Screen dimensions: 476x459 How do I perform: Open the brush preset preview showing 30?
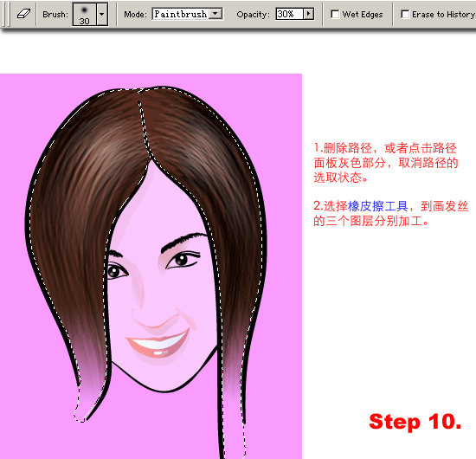click(x=85, y=14)
